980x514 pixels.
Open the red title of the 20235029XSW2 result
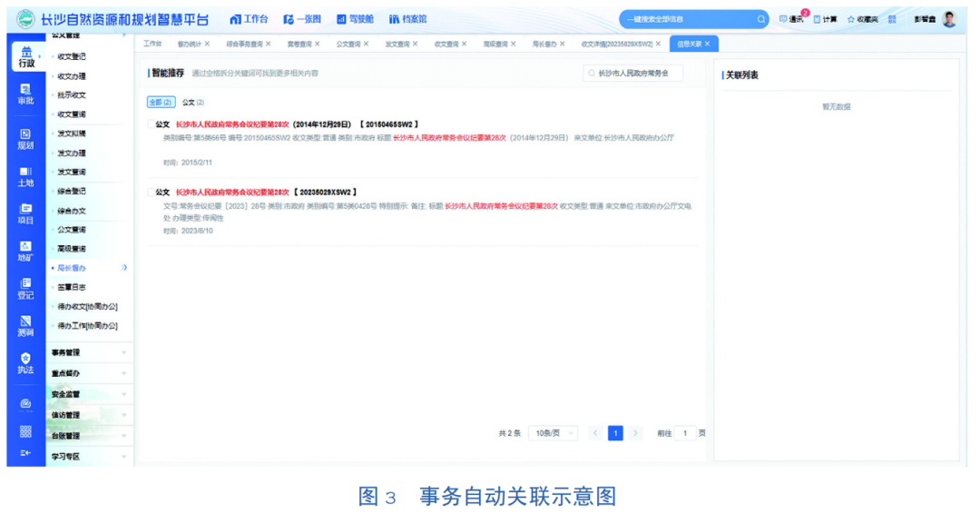pos(232,193)
